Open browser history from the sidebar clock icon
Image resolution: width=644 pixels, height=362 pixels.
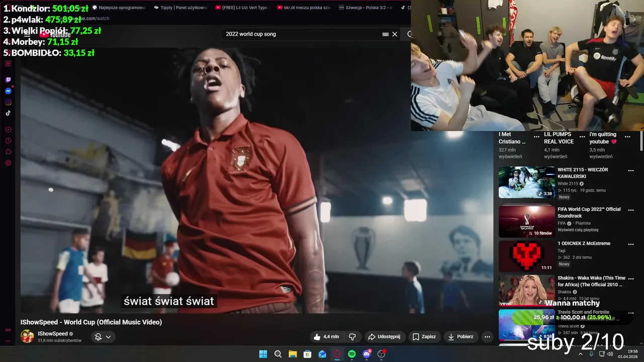8,141
